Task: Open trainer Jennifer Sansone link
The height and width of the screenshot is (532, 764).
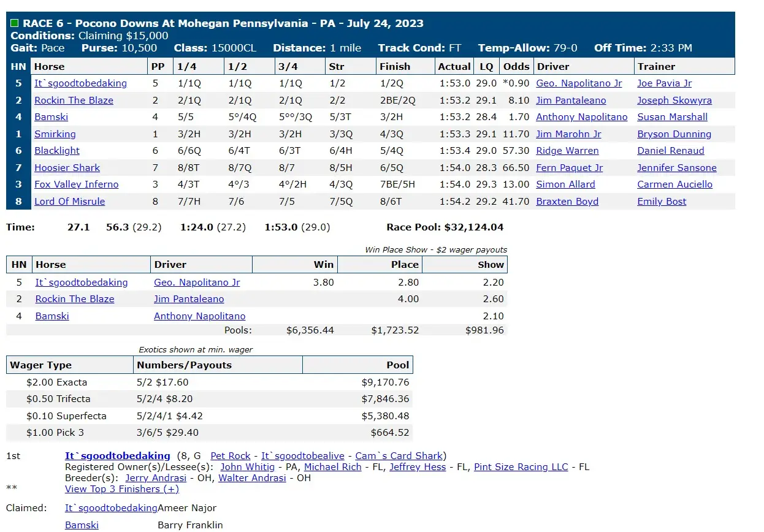Action: 677,168
